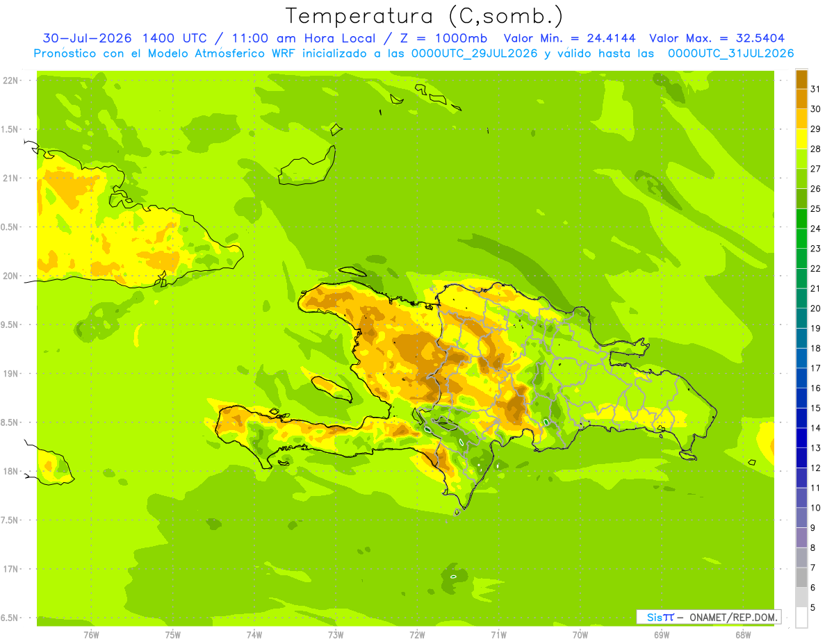This screenshot has height=644, width=834.
Task: Click the 73W longitude axis label
Action: coord(336,634)
